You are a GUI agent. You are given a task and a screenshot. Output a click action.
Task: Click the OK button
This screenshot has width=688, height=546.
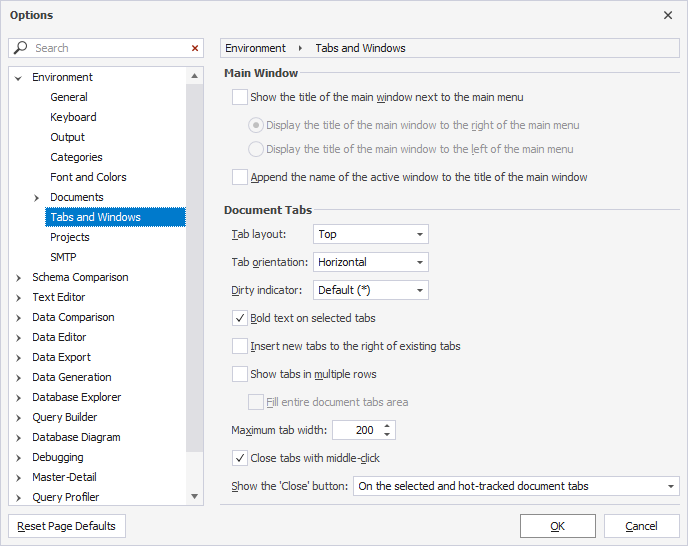[x=557, y=526]
